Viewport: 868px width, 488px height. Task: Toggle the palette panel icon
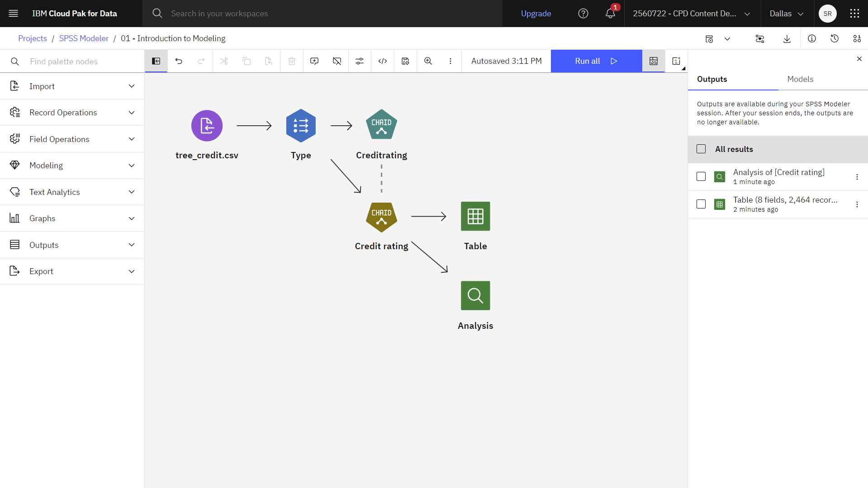pos(156,61)
